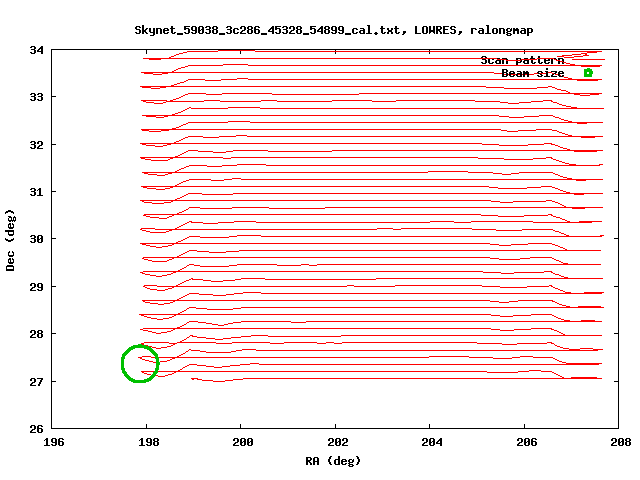Screen dimensions: 640x480
Task: Click the 'RA (deg)' axis label
Action: (333, 461)
